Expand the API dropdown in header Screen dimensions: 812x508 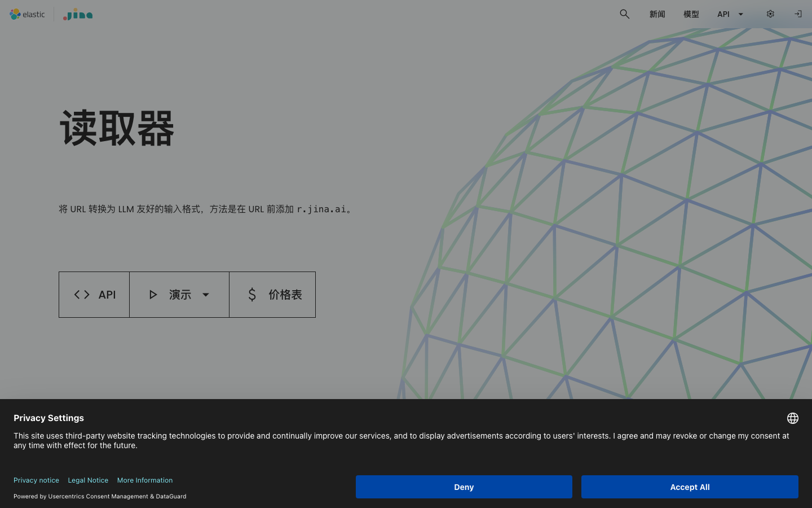coord(730,14)
